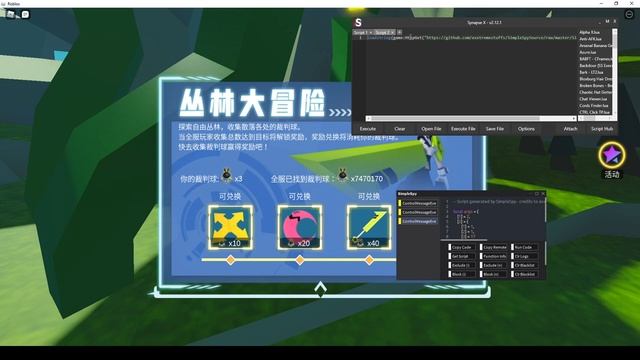Viewport: 640px width, 360px height.
Task: Select CTRL Click TP.lua in the script list
Action: pos(594,112)
